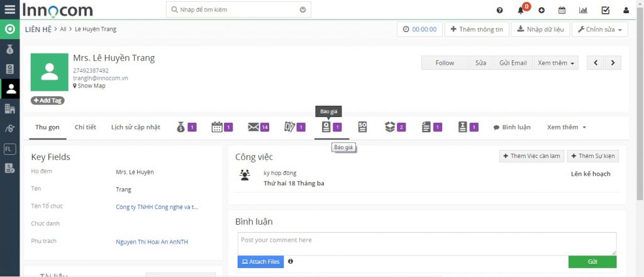
Task: Open the user profile icon
Action: coord(626,10)
